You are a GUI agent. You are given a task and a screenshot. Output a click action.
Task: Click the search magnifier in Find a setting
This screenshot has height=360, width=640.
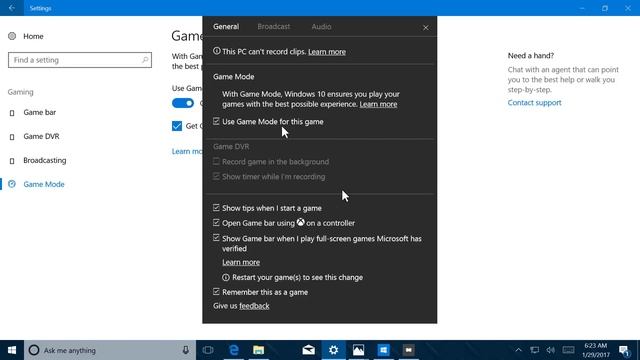[145, 60]
